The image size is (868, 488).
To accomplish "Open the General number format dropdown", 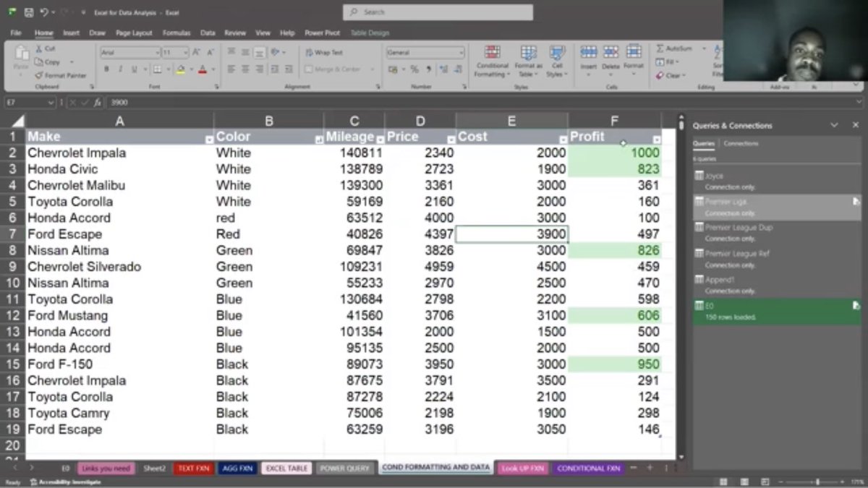I will pyautogui.click(x=461, y=53).
